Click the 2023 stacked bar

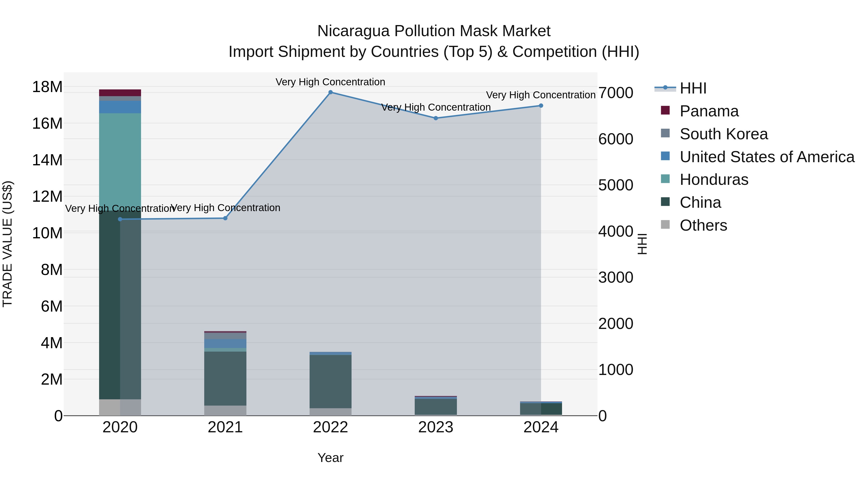[436, 406]
